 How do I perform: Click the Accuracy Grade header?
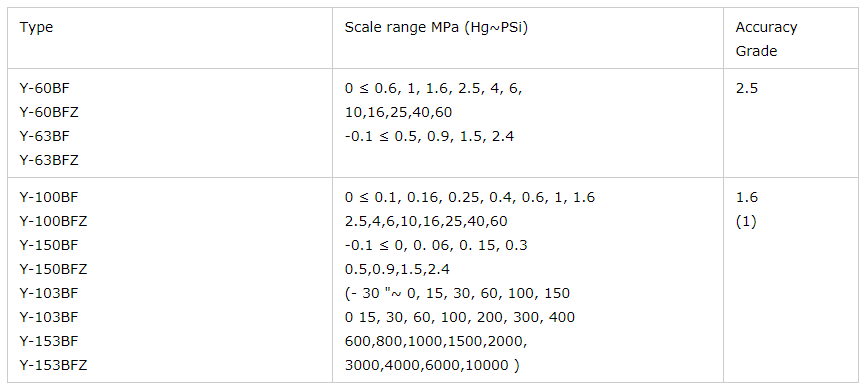766,39
